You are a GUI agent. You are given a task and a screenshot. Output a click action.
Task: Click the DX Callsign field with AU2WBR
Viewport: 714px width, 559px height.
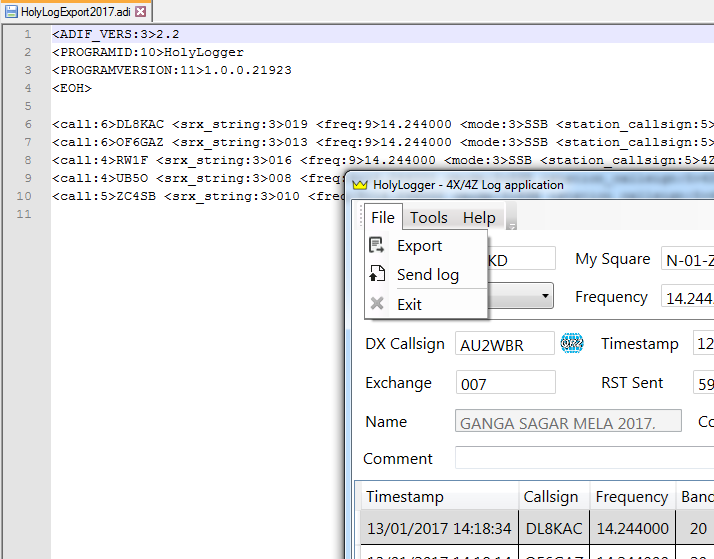point(505,343)
